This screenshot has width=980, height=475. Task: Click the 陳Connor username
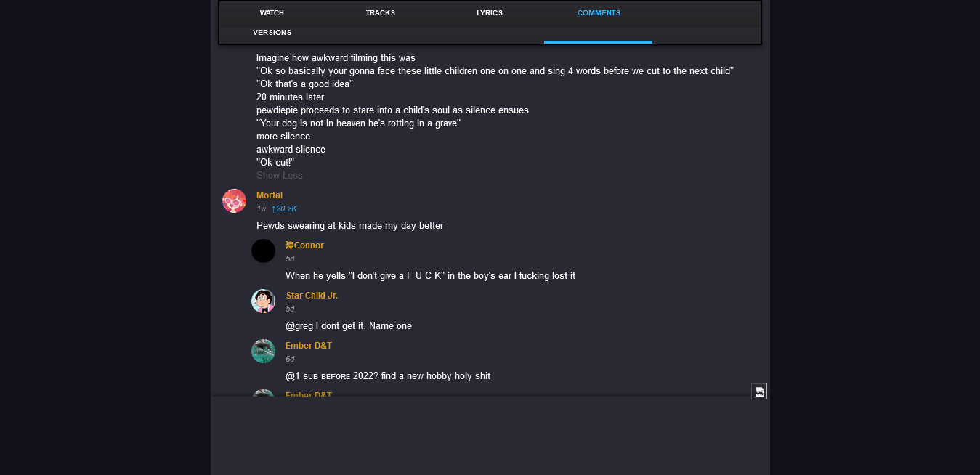pos(304,245)
